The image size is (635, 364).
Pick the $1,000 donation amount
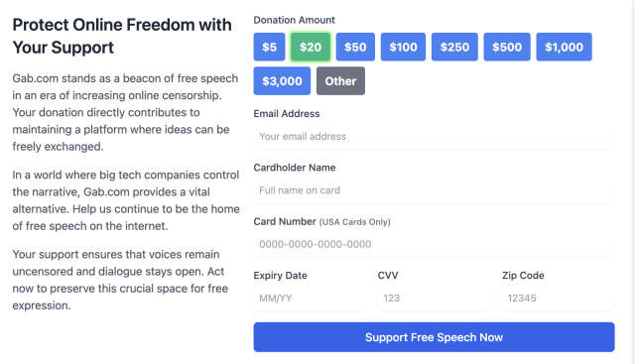point(564,47)
